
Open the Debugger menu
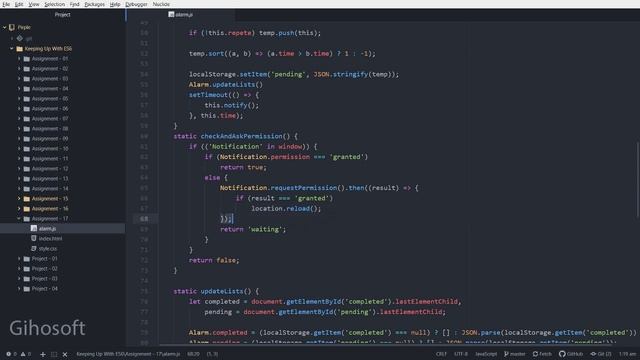[x=136, y=4]
